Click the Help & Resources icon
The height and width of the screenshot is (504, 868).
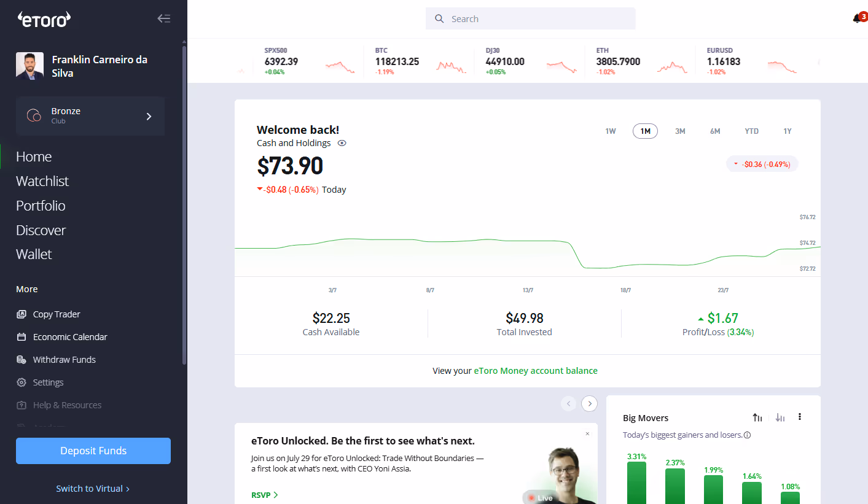pos(22,405)
